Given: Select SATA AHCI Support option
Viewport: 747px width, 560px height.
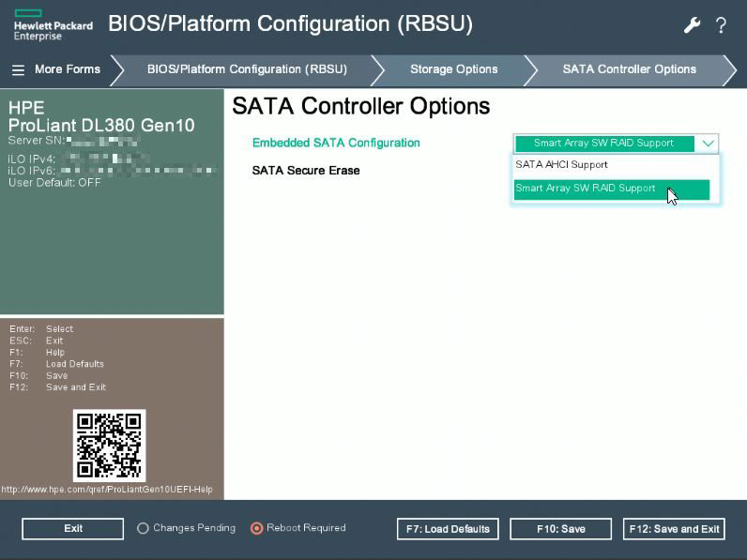Looking at the screenshot, I should [x=561, y=165].
